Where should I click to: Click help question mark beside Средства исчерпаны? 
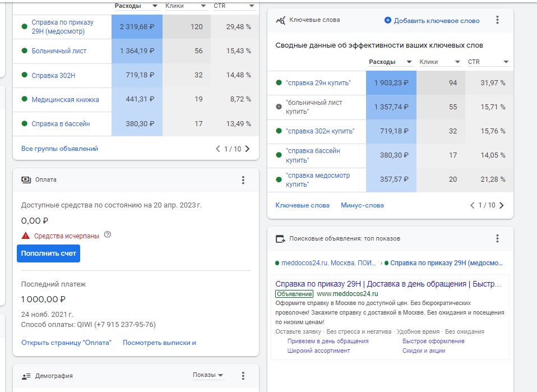pos(108,235)
